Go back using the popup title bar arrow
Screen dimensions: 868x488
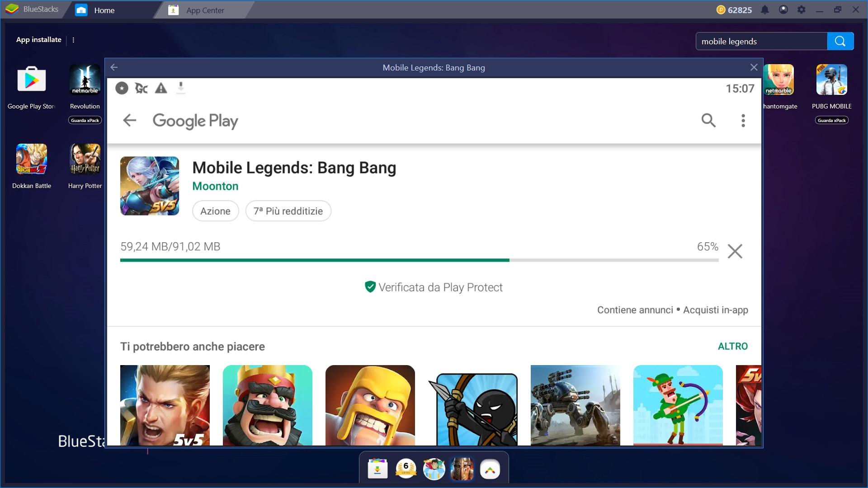coord(114,67)
